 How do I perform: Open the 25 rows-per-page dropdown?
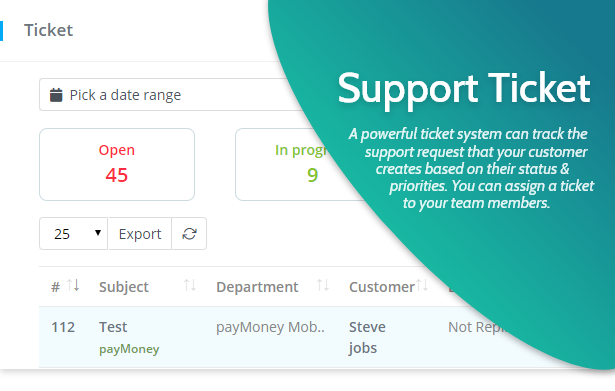[x=73, y=234]
